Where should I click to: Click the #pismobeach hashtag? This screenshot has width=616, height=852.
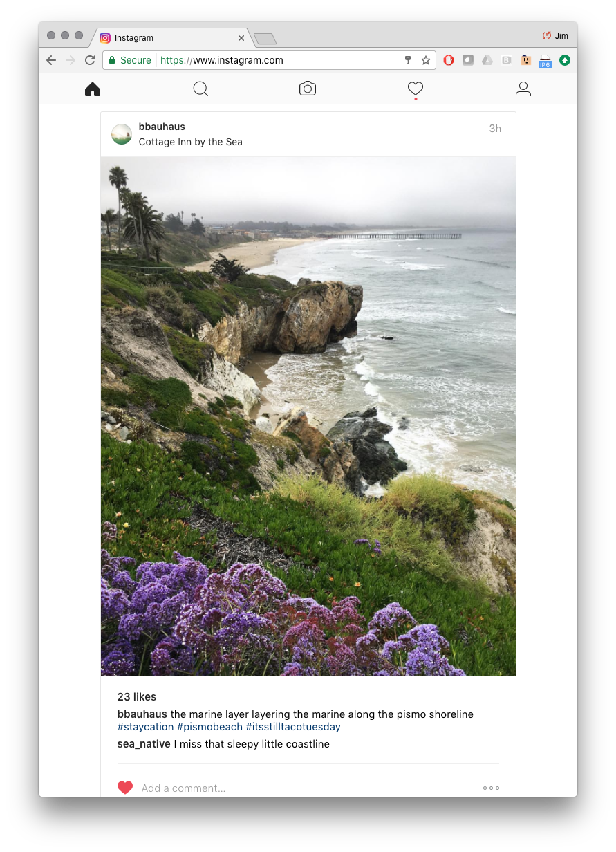(209, 727)
